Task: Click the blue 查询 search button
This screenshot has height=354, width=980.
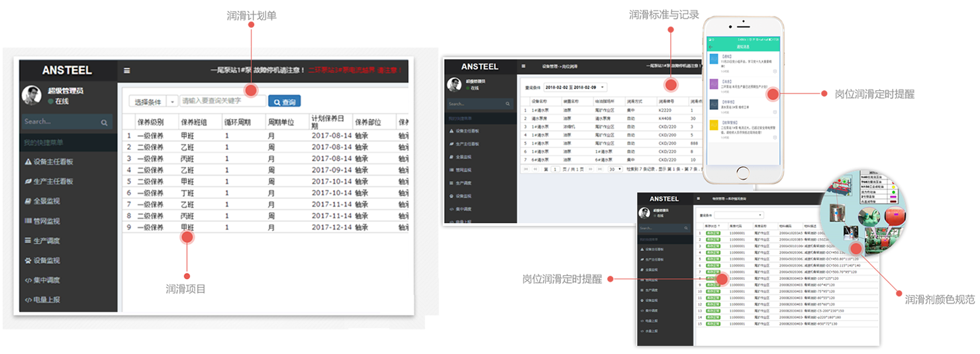Action: 284,102
